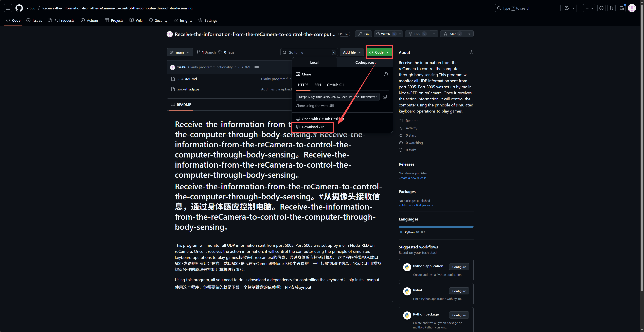The image size is (644, 332).
Task: Open the main branch dropdown
Action: pyautogui.click(x=180, y=52)
